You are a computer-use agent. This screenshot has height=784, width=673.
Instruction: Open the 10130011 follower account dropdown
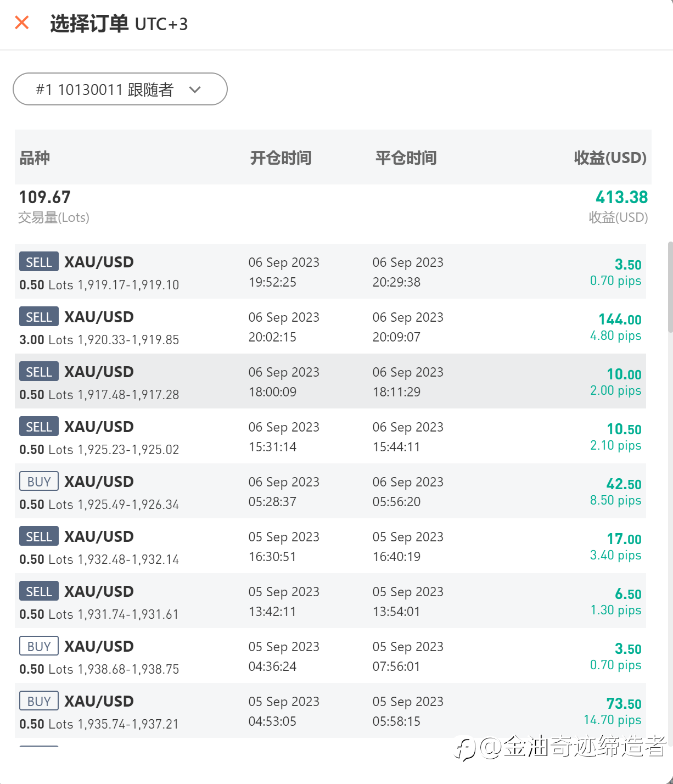pyautogui.click(x=120, y=89)
